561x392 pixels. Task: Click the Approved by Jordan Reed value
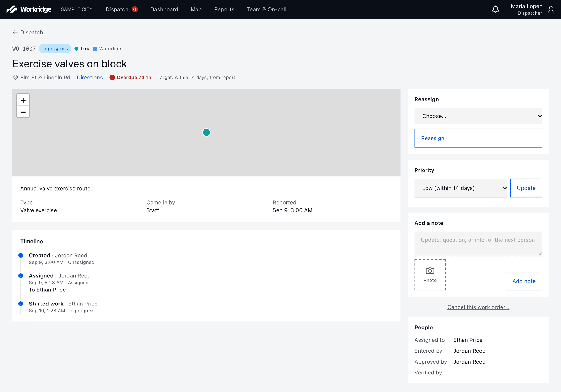(x=469, y=362)
